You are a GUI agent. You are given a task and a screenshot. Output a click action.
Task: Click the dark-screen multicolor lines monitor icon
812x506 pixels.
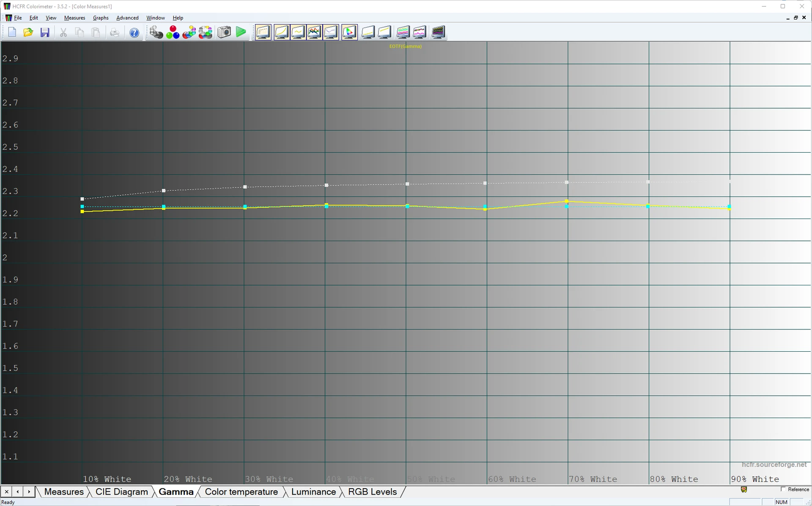438,32
